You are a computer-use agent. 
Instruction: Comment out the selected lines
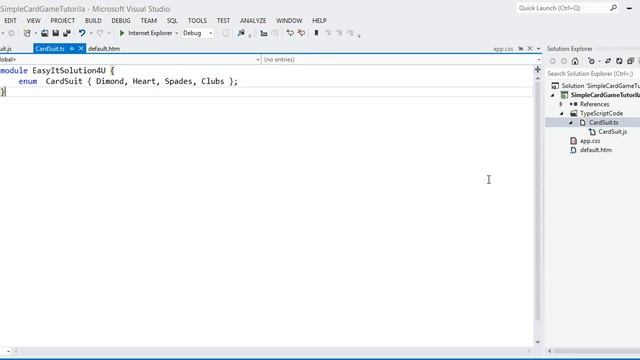tap(290, 33)
